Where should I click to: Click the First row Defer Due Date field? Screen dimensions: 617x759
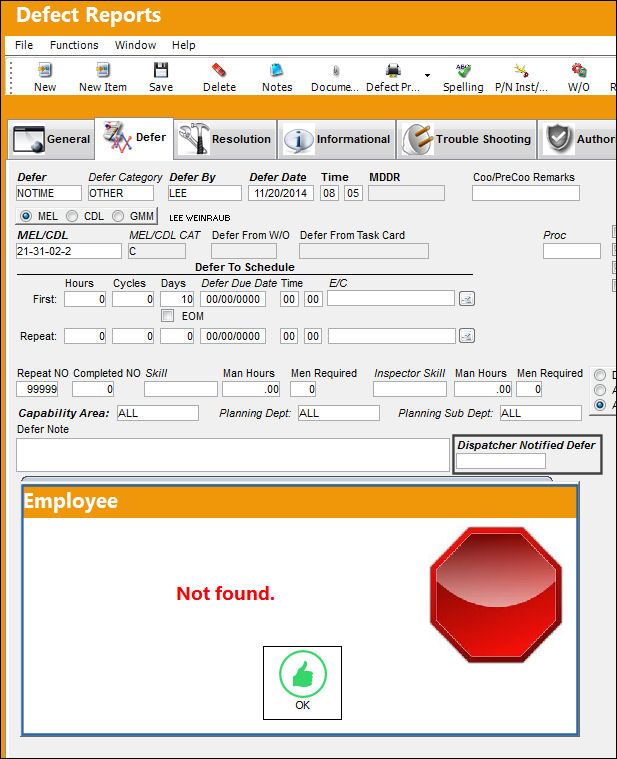tap(233, 299)
